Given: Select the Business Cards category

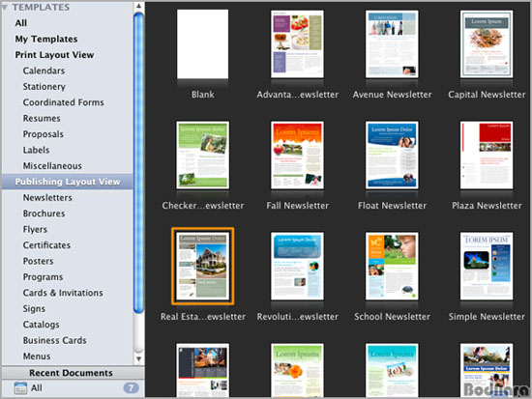Looking at the screenshot, I should click(x=54, y=340).
